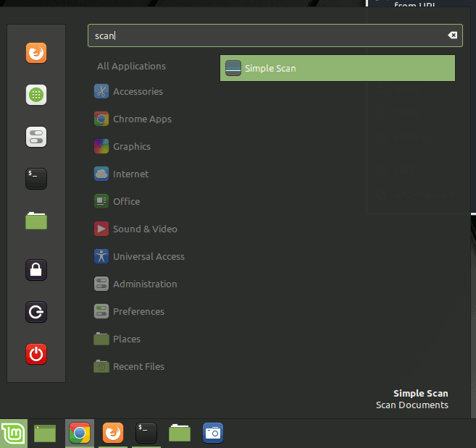Image resolution: width=476 pixels, height=448 pixels.
Task: Click the Universal Access person icon
Action: (101, 256)
